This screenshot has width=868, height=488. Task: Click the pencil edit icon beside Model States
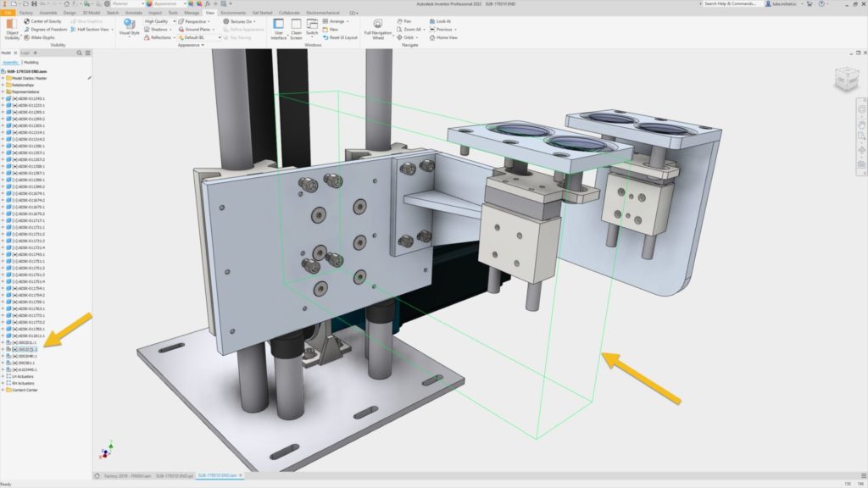[89, 78]
